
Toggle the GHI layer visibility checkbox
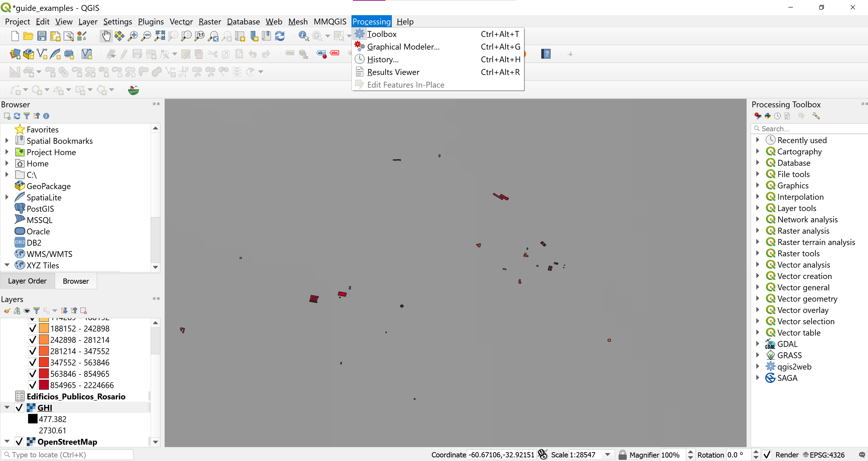point(19,408)
